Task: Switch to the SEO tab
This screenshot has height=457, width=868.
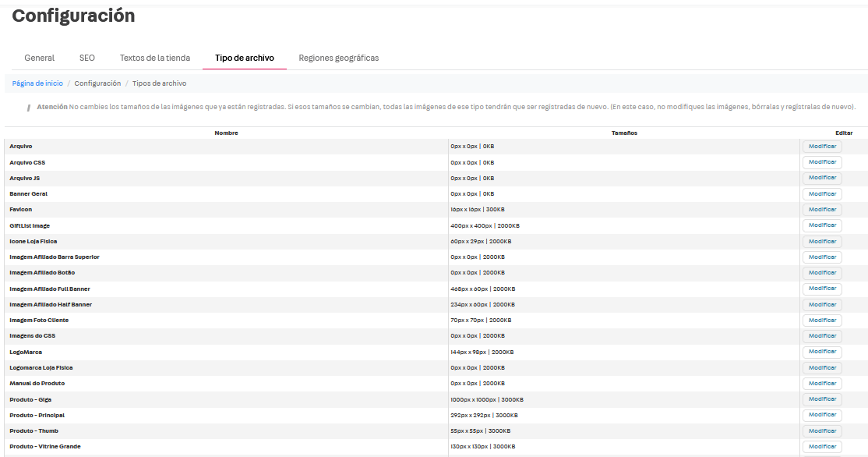Action: pyautogui.click(x=86, y=58)
